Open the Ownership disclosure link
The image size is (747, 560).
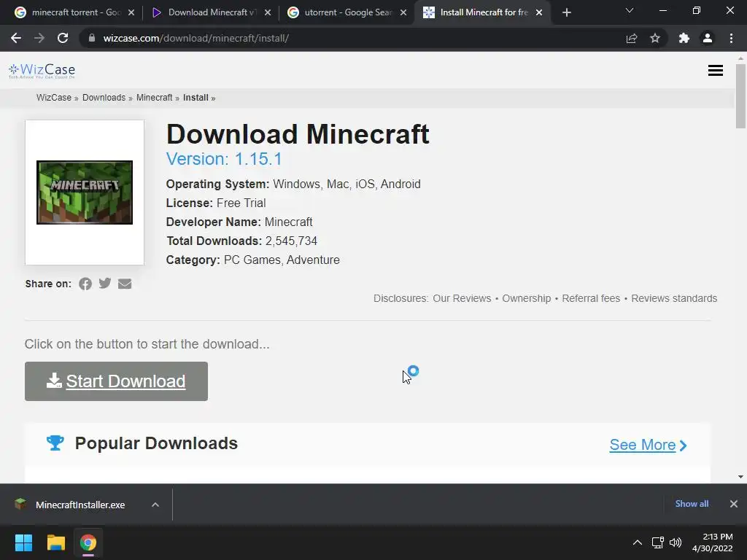click(x=527, y=298)
